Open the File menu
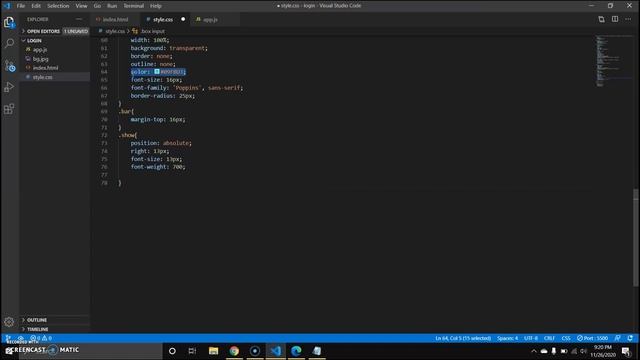The height and width of the screenshot is (360, 640). point(21,6)
